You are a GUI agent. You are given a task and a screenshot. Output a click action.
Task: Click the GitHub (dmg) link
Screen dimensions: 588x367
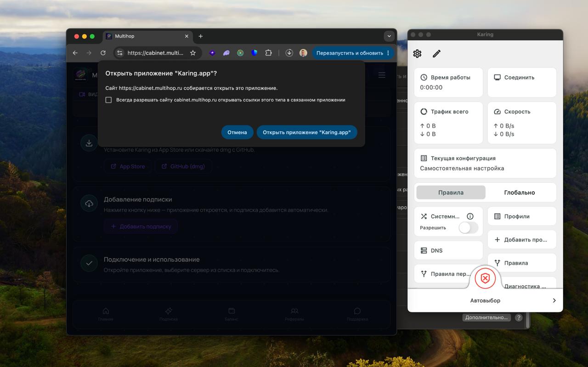point(183,166)
